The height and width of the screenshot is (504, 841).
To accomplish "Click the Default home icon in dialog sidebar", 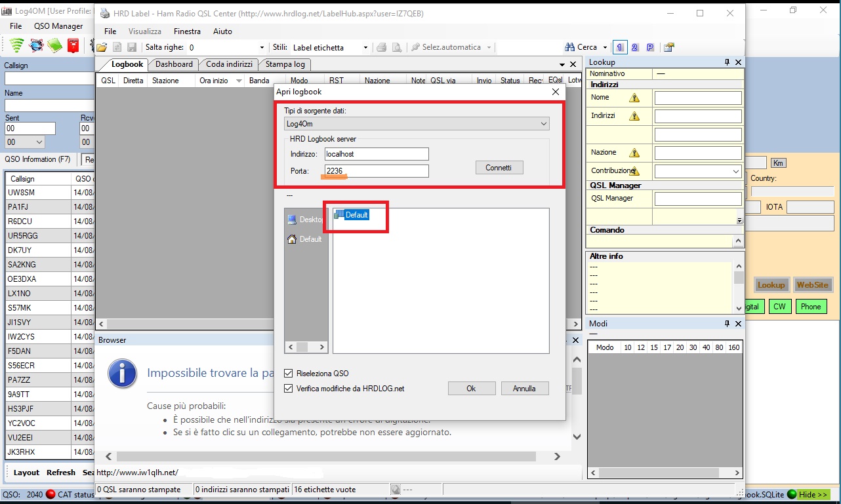I will 292,239.
